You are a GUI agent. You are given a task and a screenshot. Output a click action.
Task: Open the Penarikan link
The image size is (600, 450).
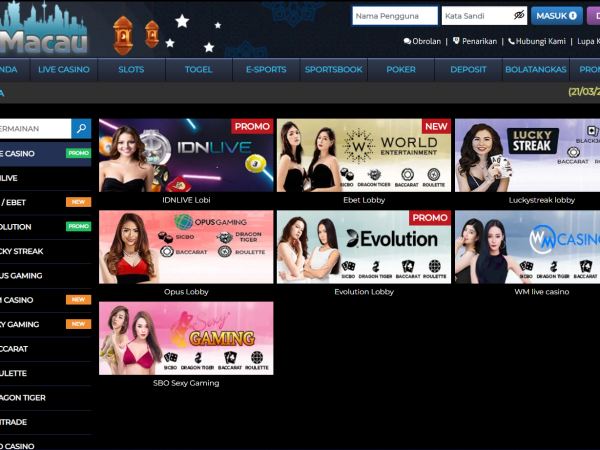tap(475, 41)
